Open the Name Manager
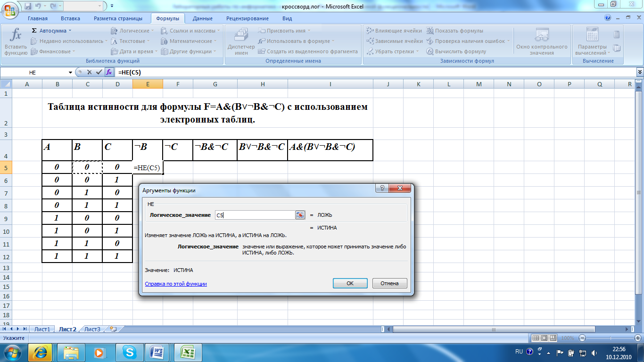 pos(241,41)
